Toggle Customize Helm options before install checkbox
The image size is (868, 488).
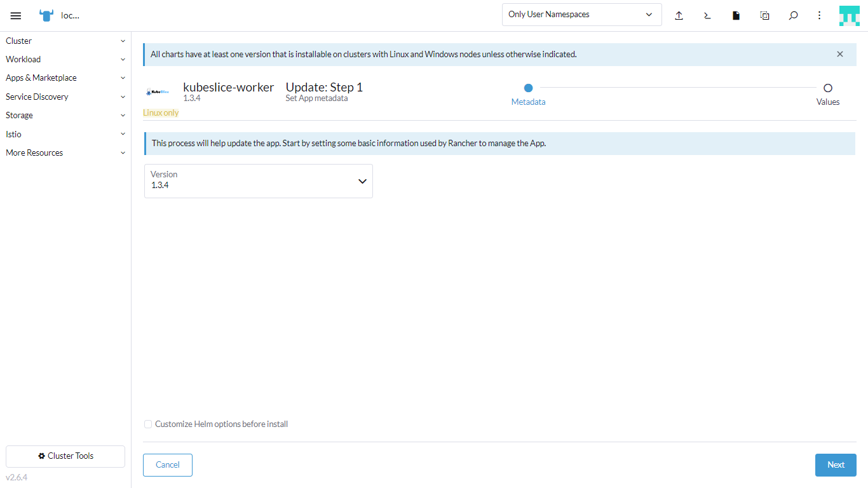[x=148, y=424]
